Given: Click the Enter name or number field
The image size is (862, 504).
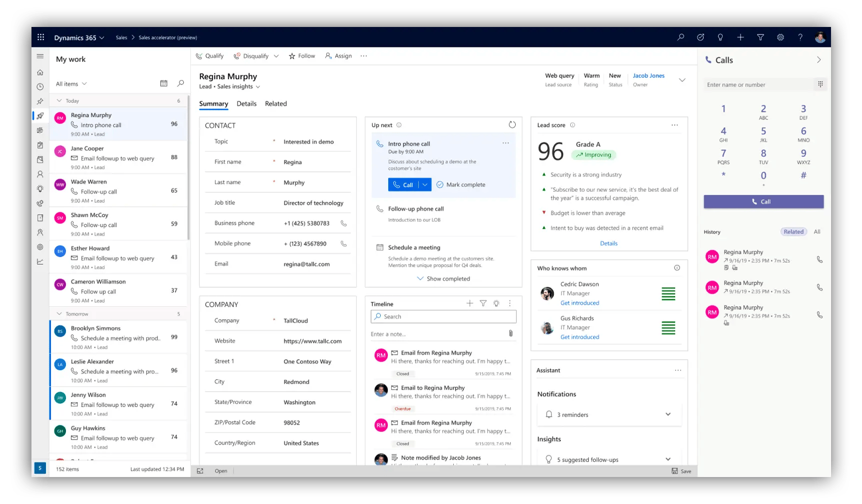Looking at the screenshot, I should click(759, 85).
